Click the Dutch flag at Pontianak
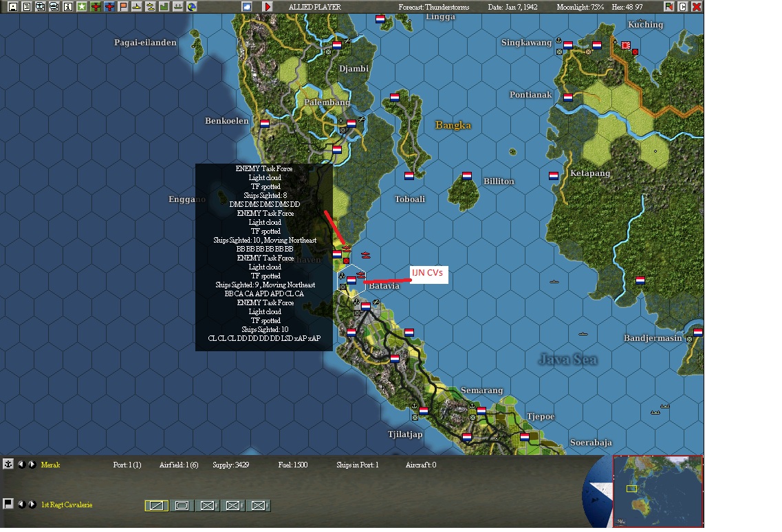Screen dimensions: 782x532 tap(568, 97)
